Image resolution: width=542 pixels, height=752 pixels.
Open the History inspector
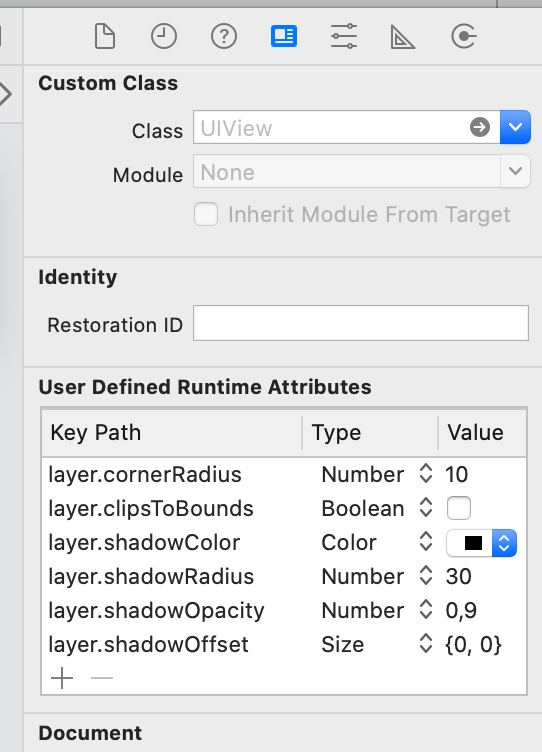164,36
